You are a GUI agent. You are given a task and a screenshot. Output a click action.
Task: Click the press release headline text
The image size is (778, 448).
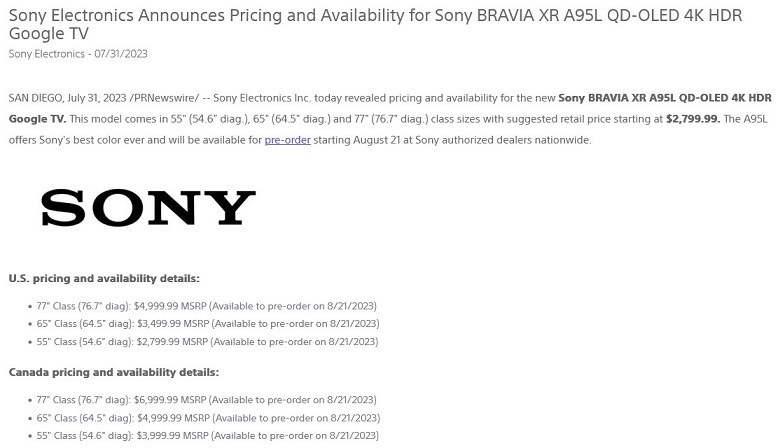375,24
